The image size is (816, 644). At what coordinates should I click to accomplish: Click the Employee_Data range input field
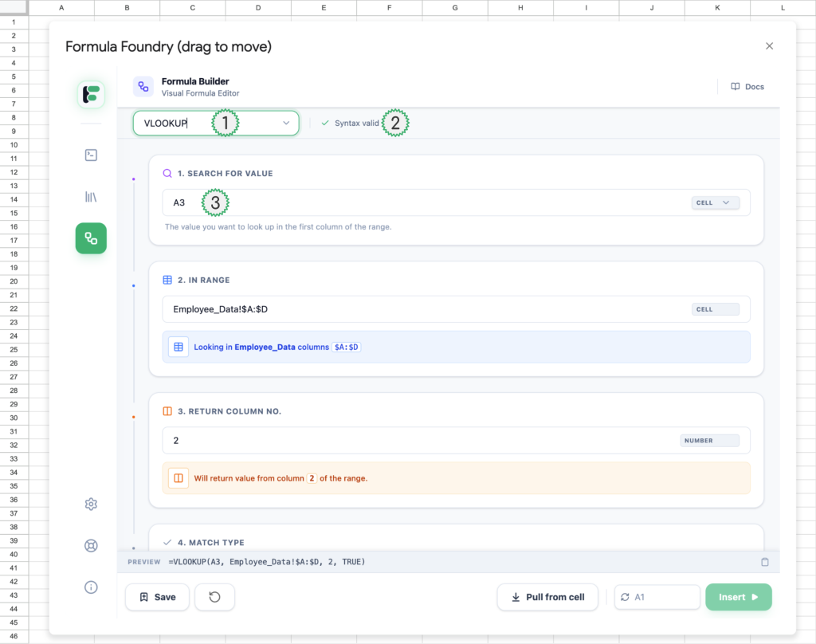click(x=422, y=309)
